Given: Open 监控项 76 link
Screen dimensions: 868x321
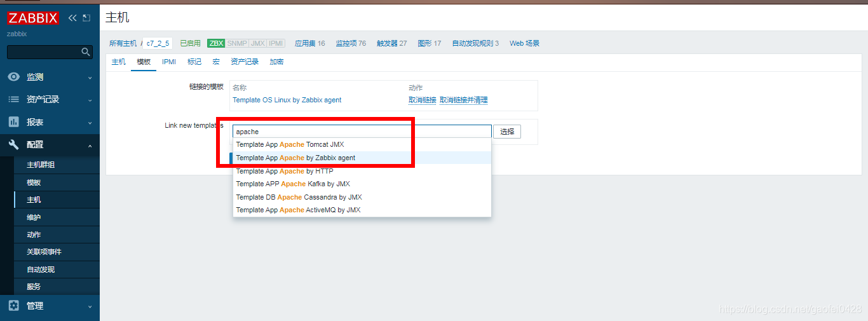Looking at the screenshot, I should [x=351, y=43].
